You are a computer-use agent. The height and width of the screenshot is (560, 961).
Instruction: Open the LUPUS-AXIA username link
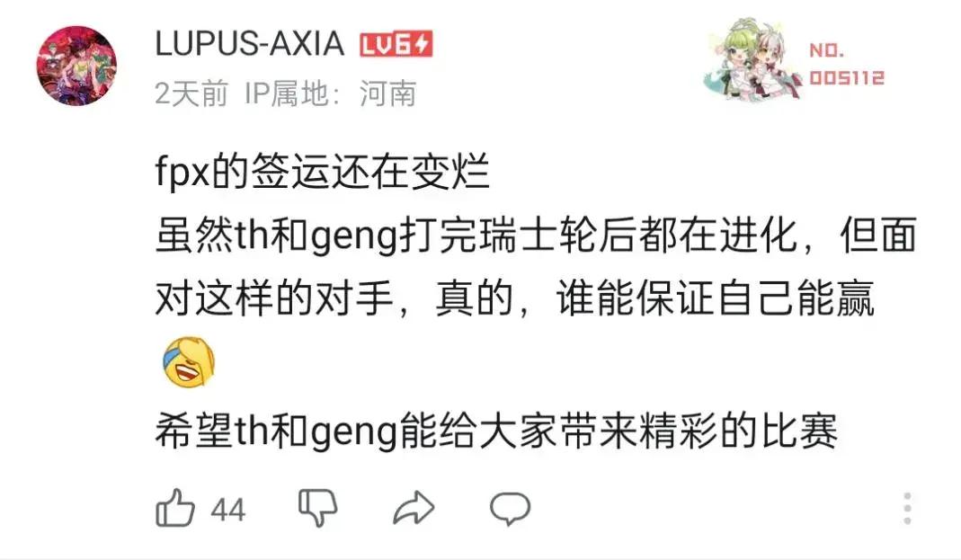[249, 44]
